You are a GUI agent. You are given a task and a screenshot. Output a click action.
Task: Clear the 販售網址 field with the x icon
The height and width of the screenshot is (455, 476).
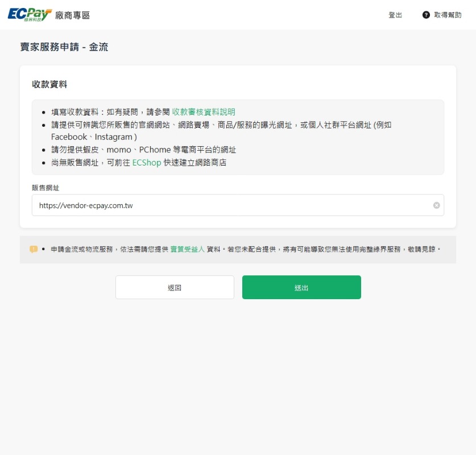436,205
